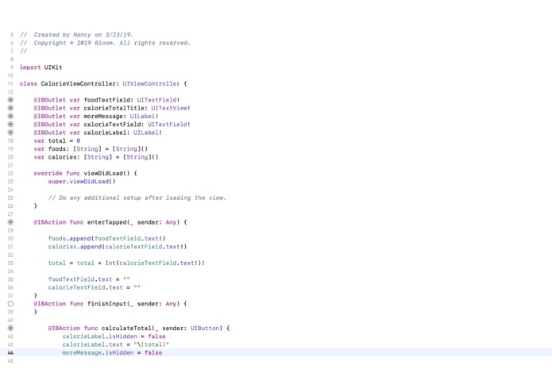This screenshot has height=392, width=552.
Task: Click UIButton type in calculateTotal signature
Action: (205, 328)
